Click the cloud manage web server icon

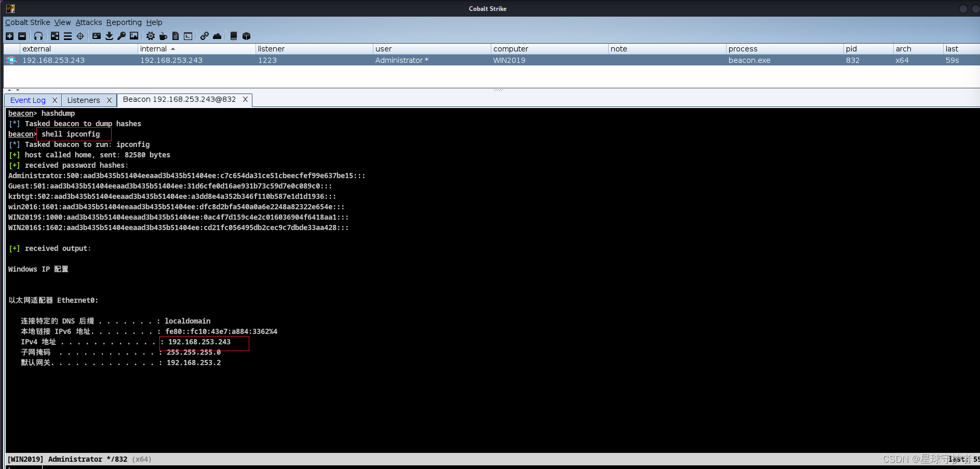pyautogui.click(x=217, y=36)
